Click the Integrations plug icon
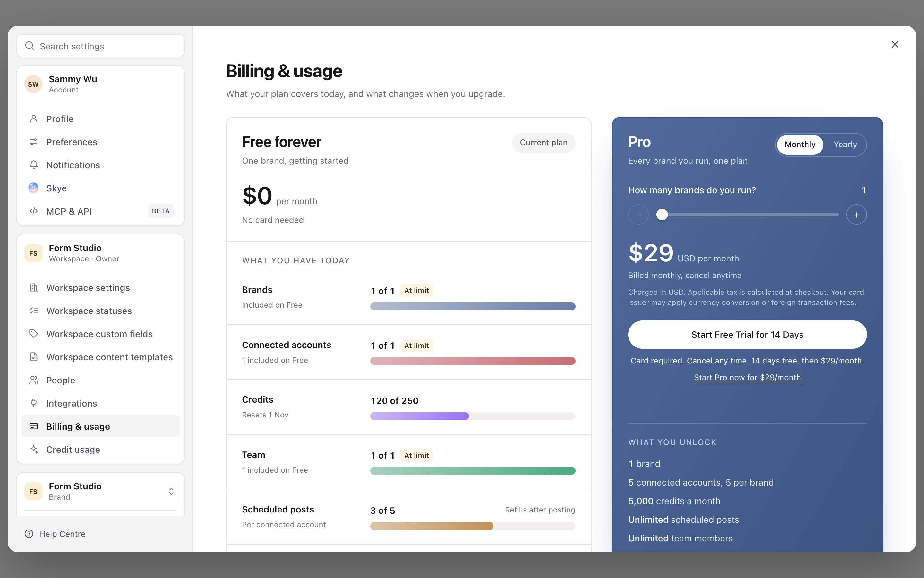This screenshot has width=924, height=578. click(x=34, y=403)
